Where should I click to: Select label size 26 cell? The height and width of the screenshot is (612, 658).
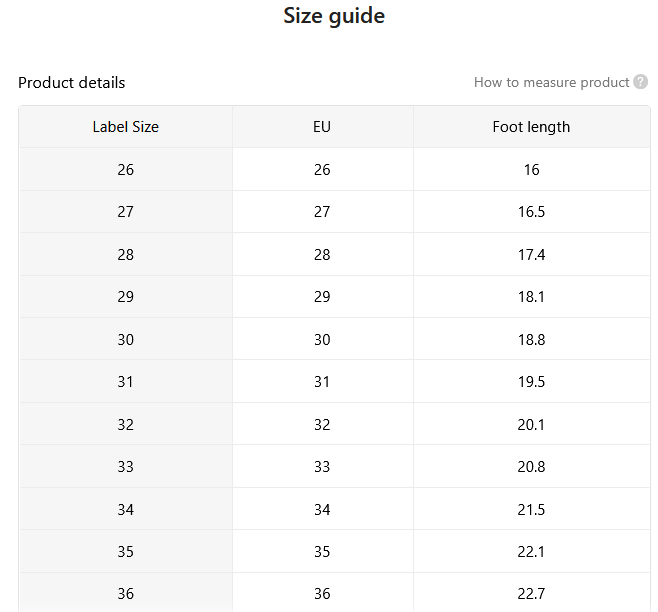pyautogui.click(x=125, y=170)
